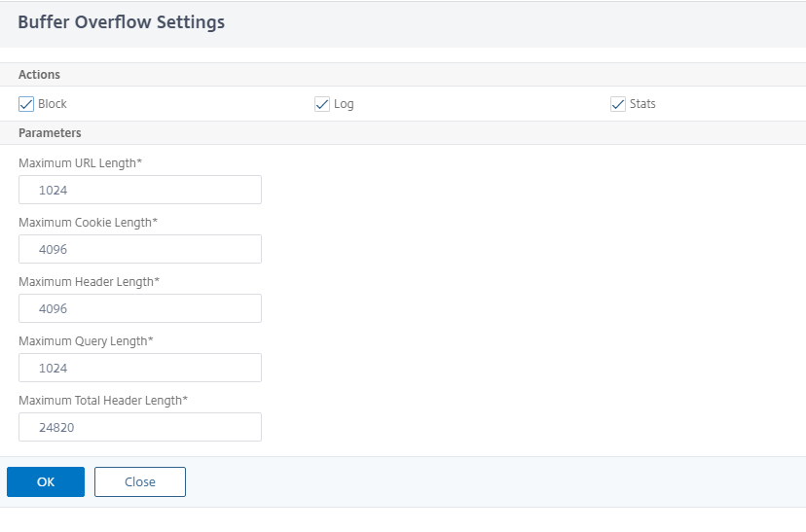The image size is (806, 532).
Task: Click the Maximum Total Header Length label
Action: coord(103,401)
